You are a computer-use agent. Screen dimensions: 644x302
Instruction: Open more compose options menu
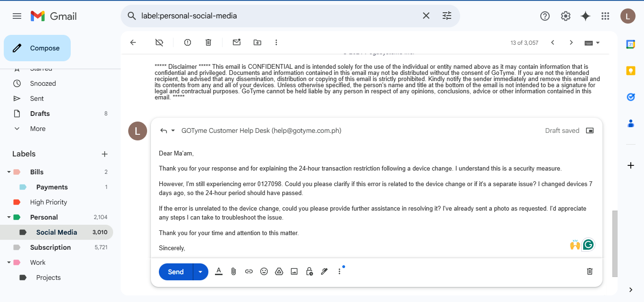339,271
